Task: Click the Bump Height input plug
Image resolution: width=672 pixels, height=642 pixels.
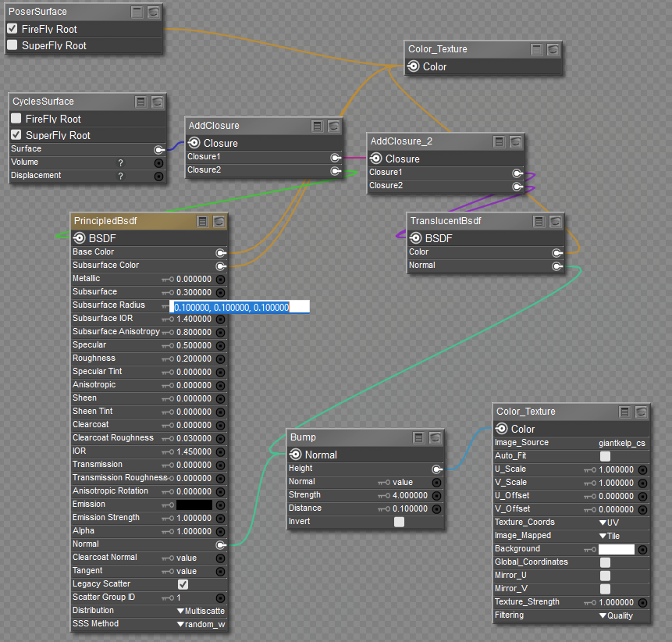Action: [x=437, y=469]
